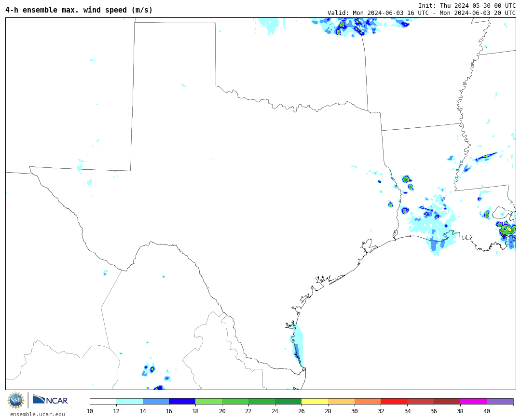521x420 pixels.
Task: Click the legend label '14'
Action: click(143, 411)
